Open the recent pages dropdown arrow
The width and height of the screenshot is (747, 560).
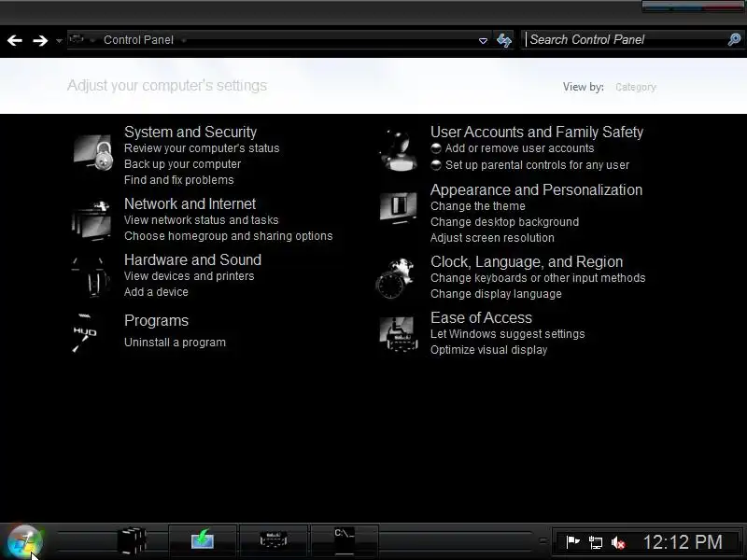pos(59,41)
